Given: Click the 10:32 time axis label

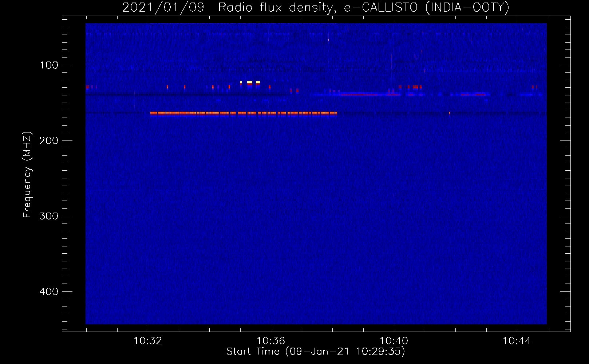Looking at the screenshot, I should (x=148, y=341).
